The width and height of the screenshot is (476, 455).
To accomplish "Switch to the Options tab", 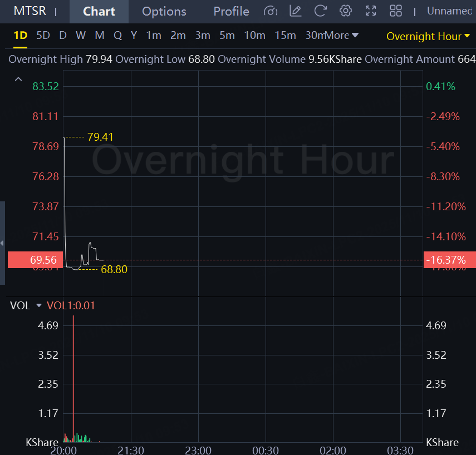I will tap(164, 11).
